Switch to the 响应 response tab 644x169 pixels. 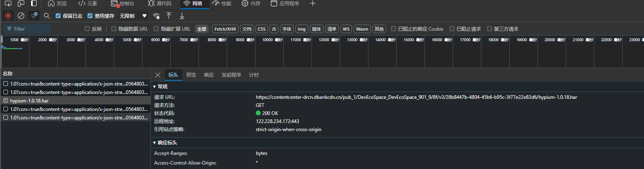pos(209,75)
